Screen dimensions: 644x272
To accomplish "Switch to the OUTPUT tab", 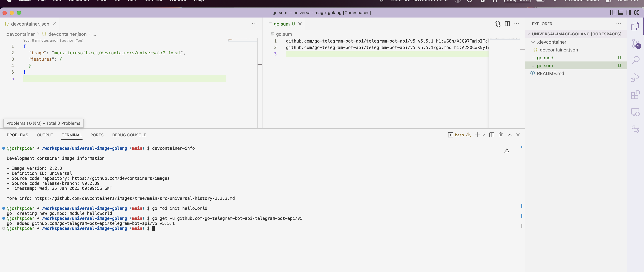I will click(x=45, y=135).
